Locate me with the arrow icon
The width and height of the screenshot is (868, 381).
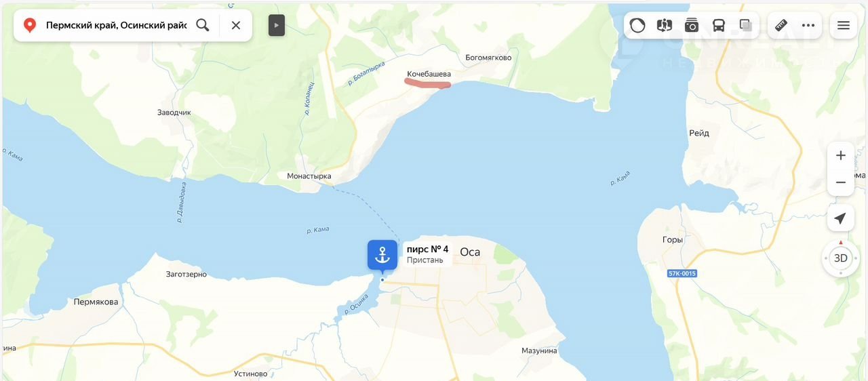click(840, 218)
